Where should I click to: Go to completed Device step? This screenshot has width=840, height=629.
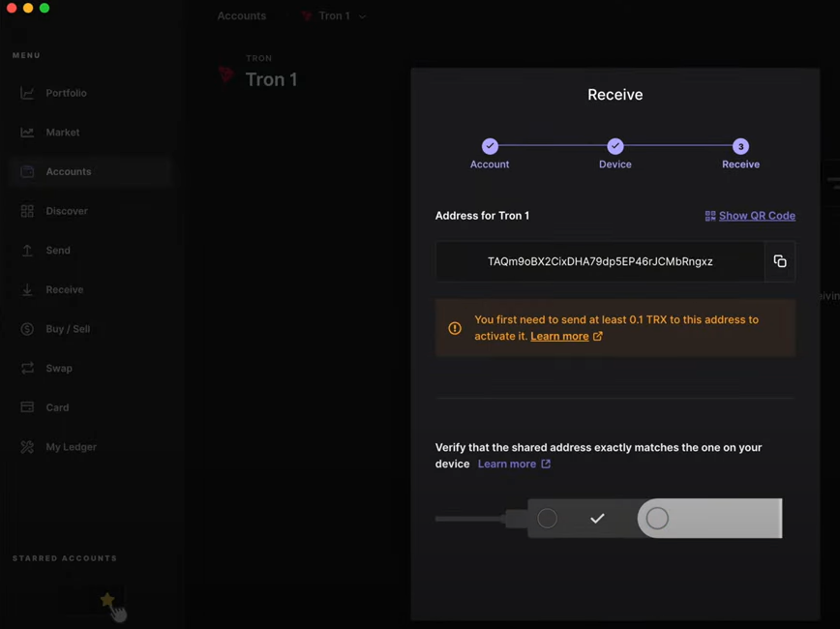click(x=615, y=146)
